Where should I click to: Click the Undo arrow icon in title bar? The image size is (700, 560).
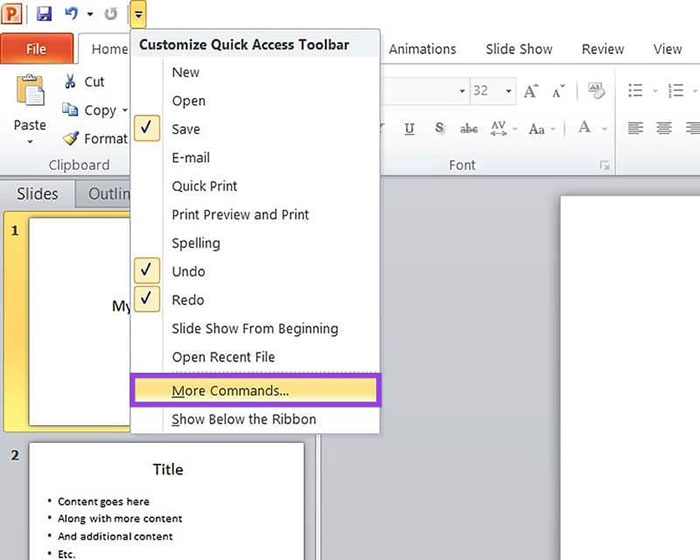point(70,14)
